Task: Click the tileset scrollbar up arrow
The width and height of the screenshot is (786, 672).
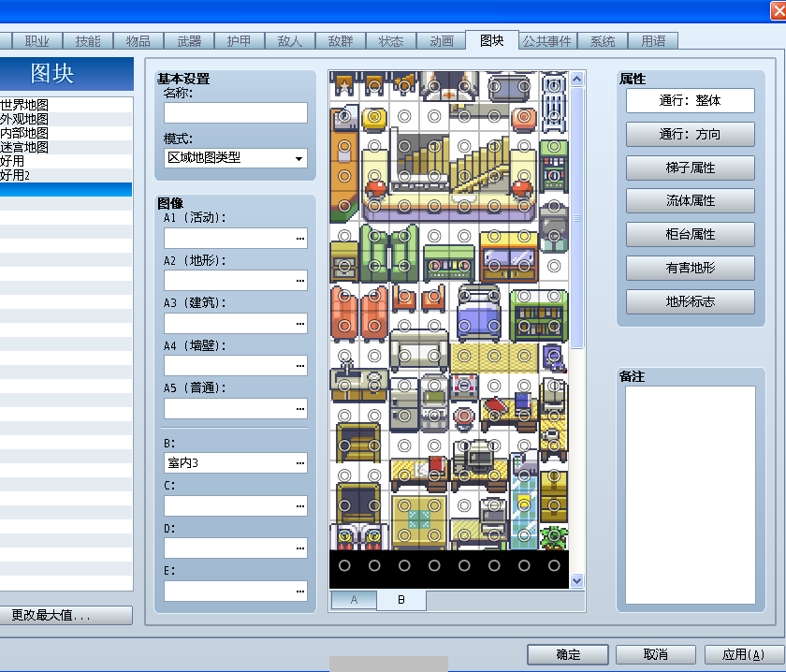Action: point(577,79)
